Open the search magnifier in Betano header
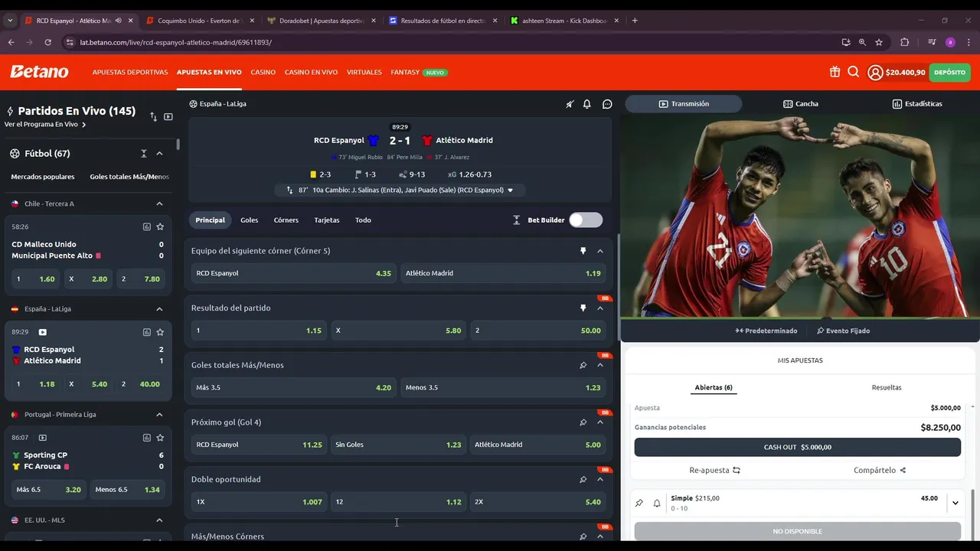This screenshot has height=551, width=980. tap(853, 72)
